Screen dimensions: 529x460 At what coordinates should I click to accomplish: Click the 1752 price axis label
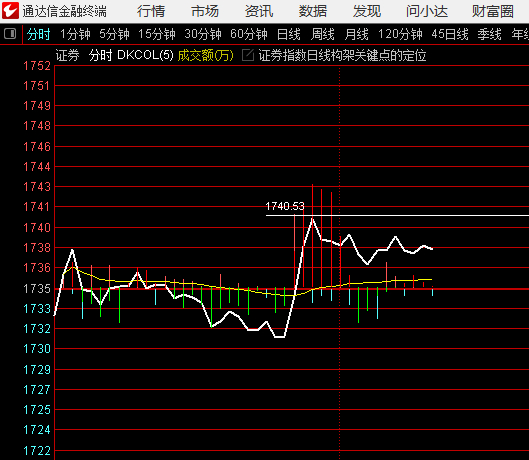pyautogui.click(x=37, y=66)
